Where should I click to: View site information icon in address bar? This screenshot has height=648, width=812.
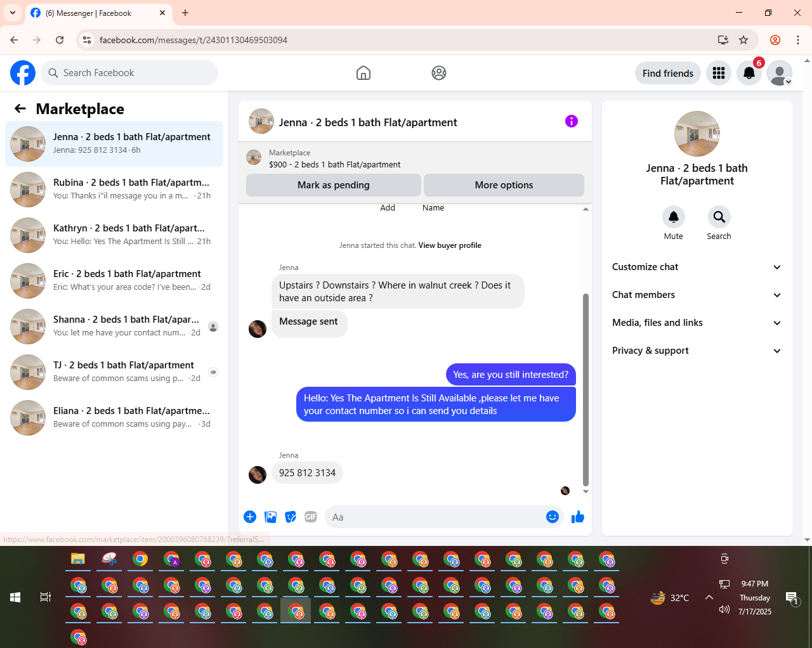tap(88, 40)
